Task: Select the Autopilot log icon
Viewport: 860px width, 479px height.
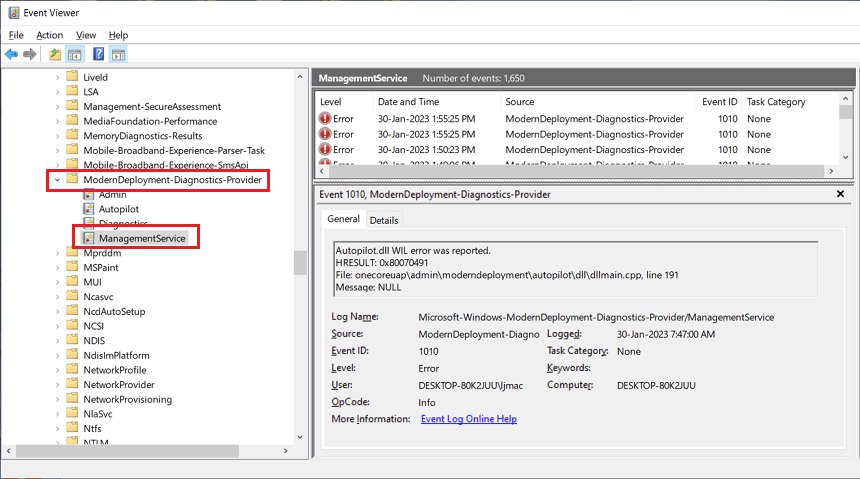Action: pos(88,209)
